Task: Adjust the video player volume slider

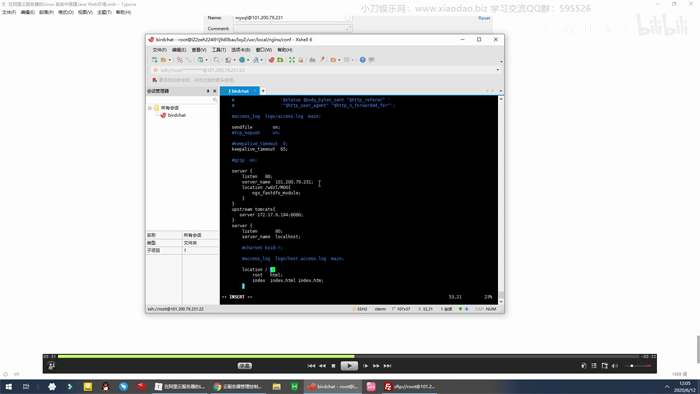Action: pyautogui.click(x=638, y=366)
